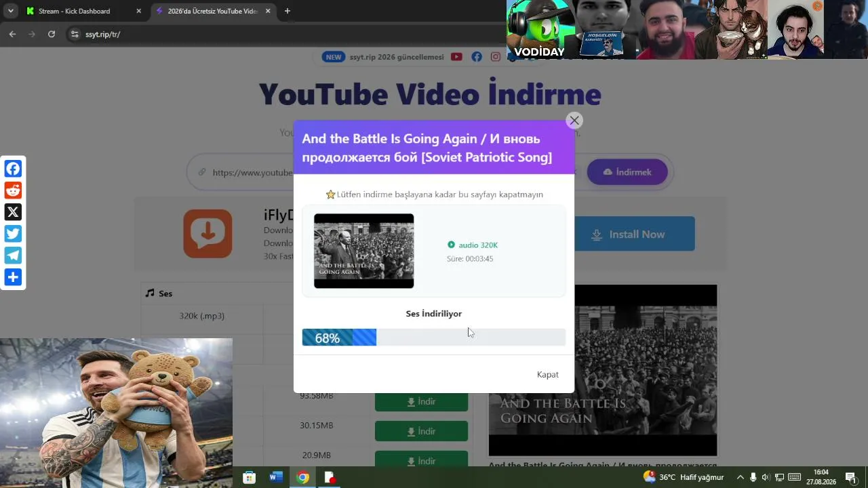Screen dimensions: 868x488
Task: Click the ssyt.rip 2026 güncellemesi link
Action: tap(397, 57)
